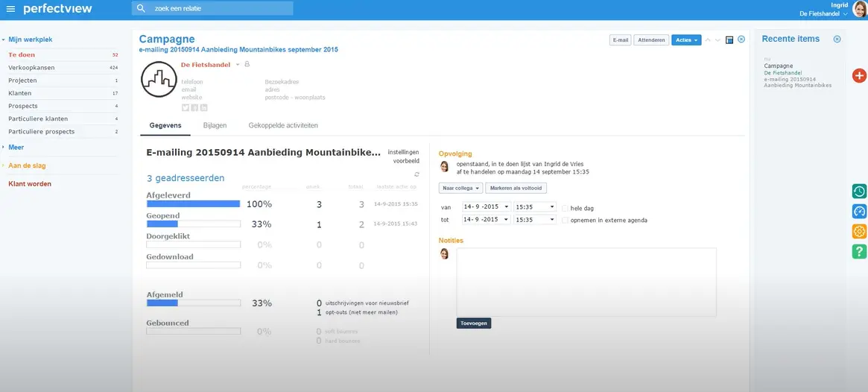Open Ingrid's user avatar in the top bar

860,8
